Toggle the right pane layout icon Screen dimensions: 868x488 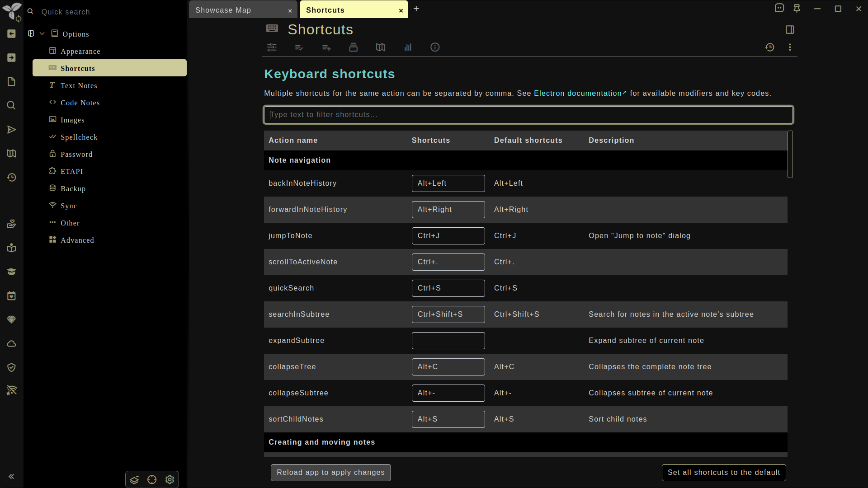tap(790, 30)
